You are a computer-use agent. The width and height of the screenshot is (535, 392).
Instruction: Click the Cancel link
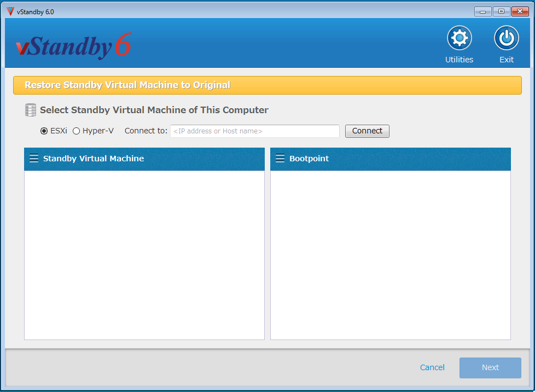(x=432, y=367)
